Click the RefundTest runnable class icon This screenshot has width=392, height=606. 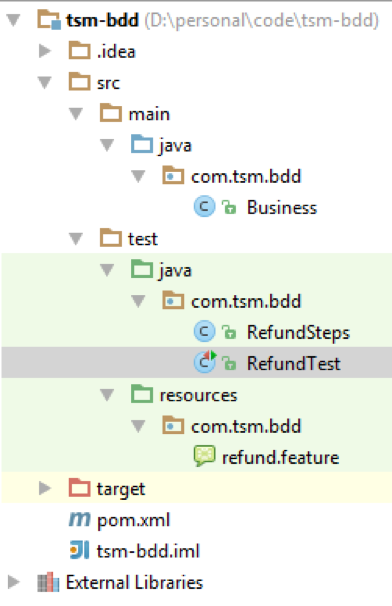pyautogui.click(x=205, y=362)
